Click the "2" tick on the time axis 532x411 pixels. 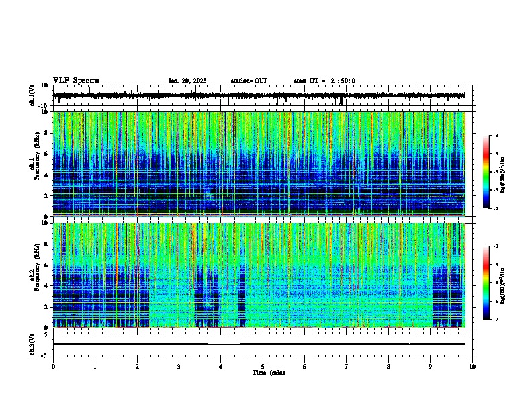coord(137,367)
